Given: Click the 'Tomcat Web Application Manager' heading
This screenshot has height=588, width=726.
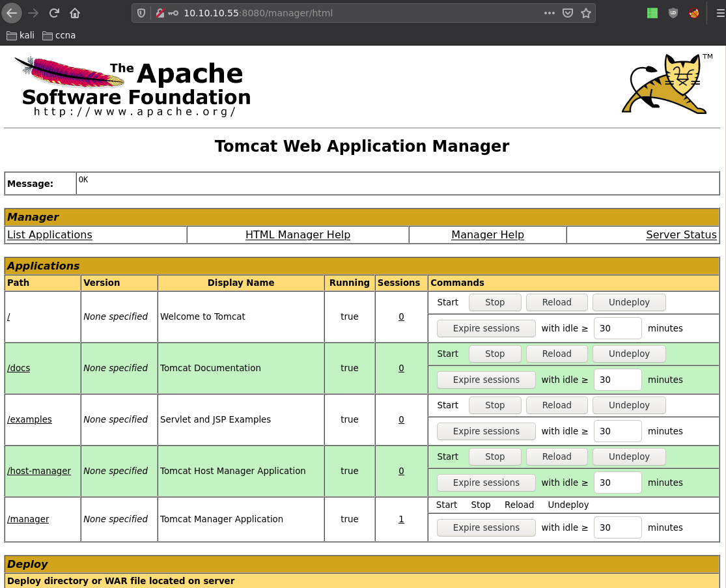Looking at the screenshot, I should pyautogui.click(x=362, y=146).
